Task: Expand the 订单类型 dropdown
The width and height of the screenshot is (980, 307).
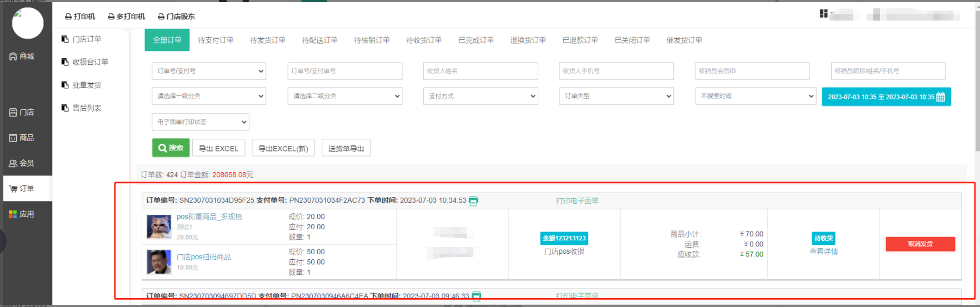Action: coord(616,96)
